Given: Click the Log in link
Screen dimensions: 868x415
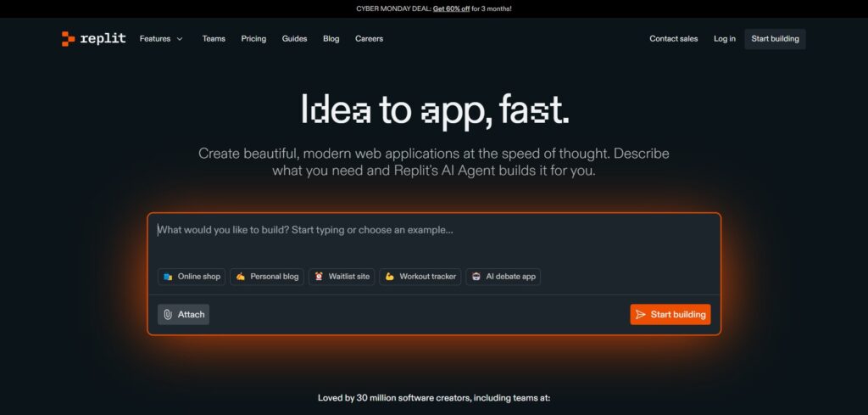Looking at the screenshot, I should (x=725, y=39).
